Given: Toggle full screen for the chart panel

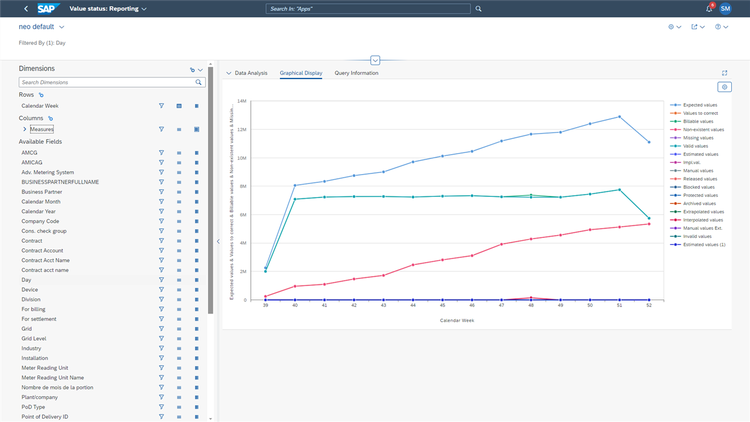Looking at the screenshot, I should [724, 73].
